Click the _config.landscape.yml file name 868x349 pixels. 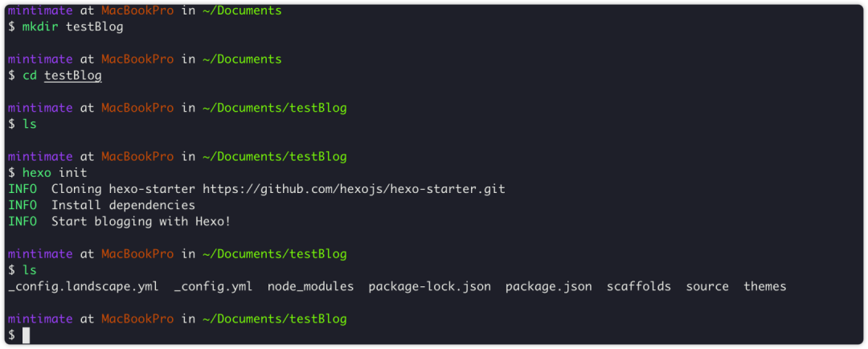[83, 286]
